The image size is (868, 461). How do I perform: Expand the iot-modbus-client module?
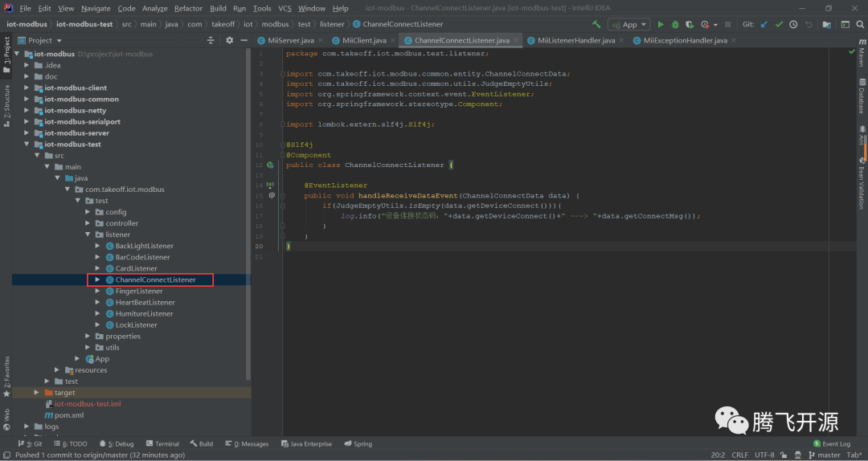click(x=27, y=88)
